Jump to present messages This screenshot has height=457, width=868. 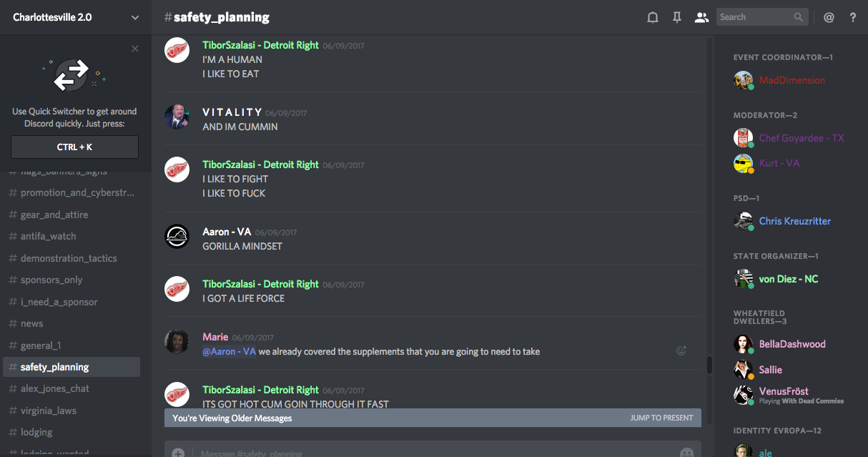661,418
